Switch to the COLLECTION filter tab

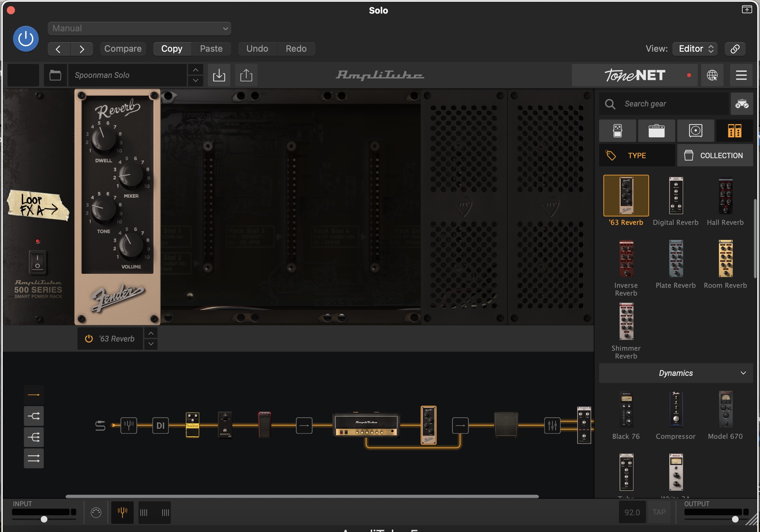coord(715,155)
